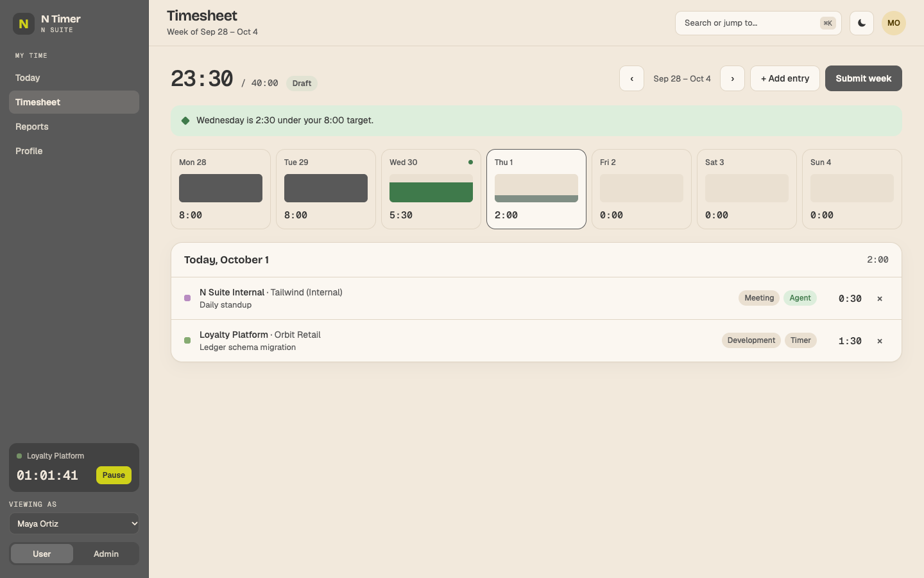The image size is (924, 578).
Task: Select the Sat 3 day card
Action: pos(747,189)
